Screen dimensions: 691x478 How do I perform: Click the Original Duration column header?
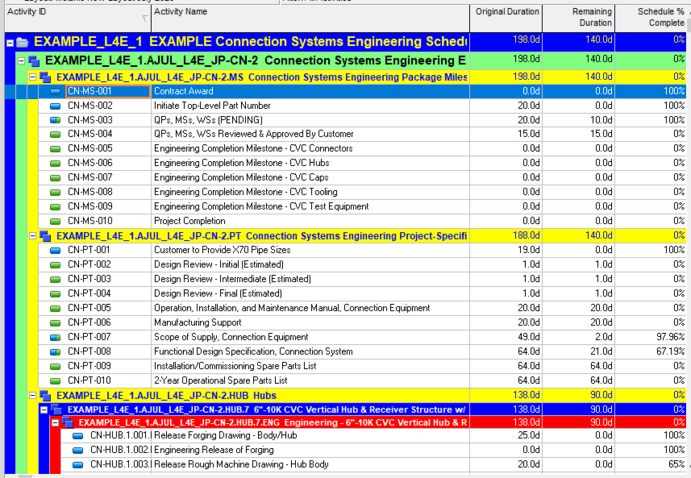tap(506, 18)
